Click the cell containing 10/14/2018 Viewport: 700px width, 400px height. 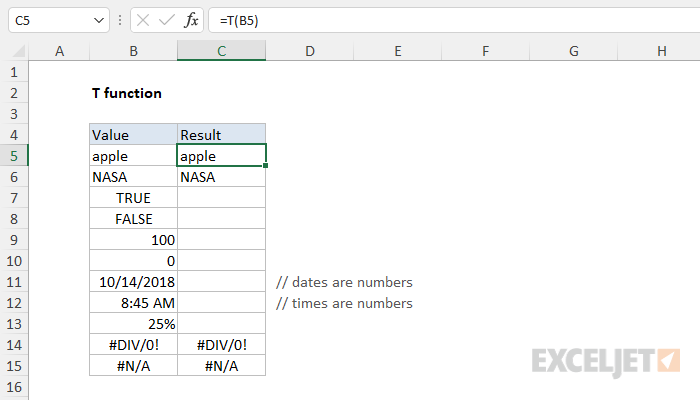[x=133, y=282]
